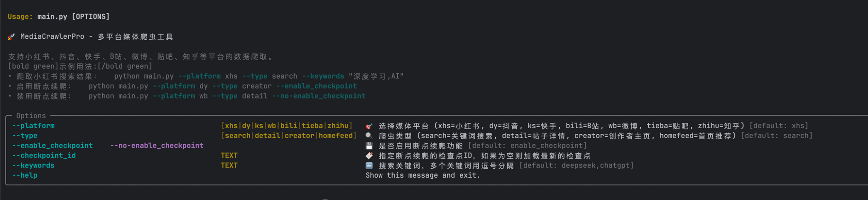
Task: Click the floppy disk emoji icon
Action: click(x=369, y=146)
